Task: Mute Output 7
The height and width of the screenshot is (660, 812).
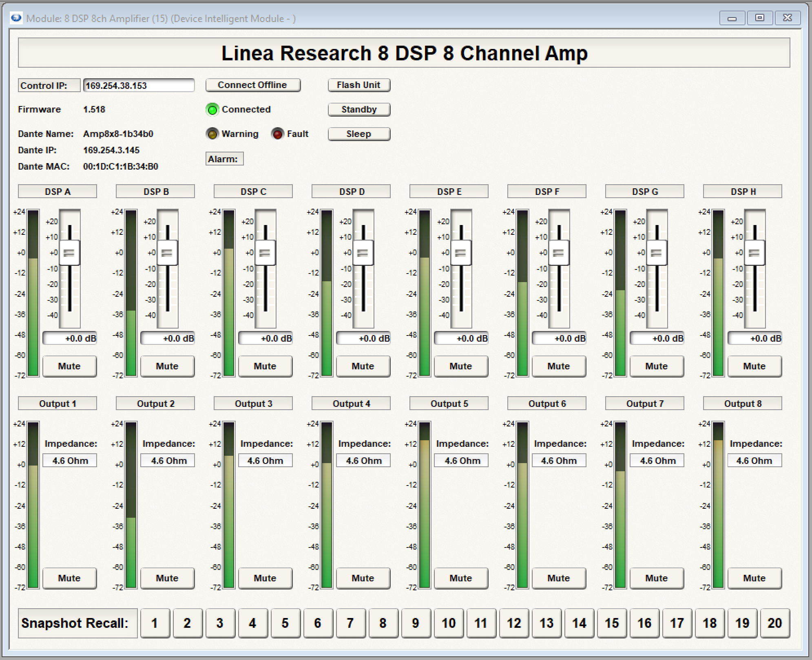Action: [657, 578]
